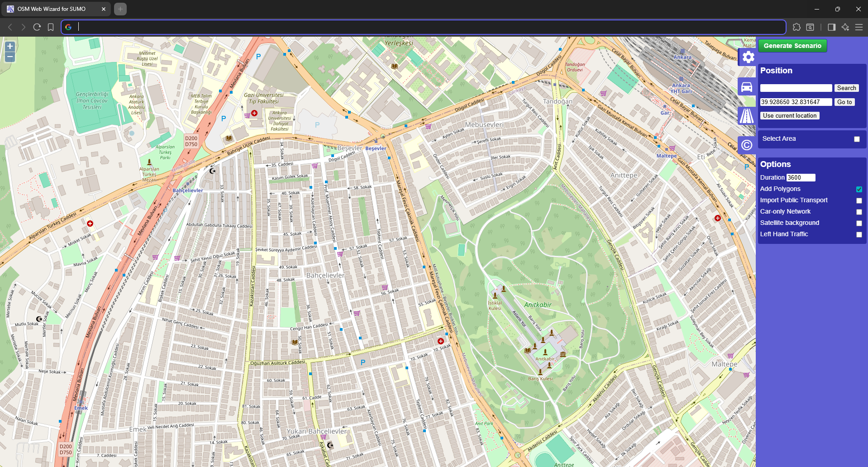Click the Yukarı Bahçelievler label

[x=317, y=431]
